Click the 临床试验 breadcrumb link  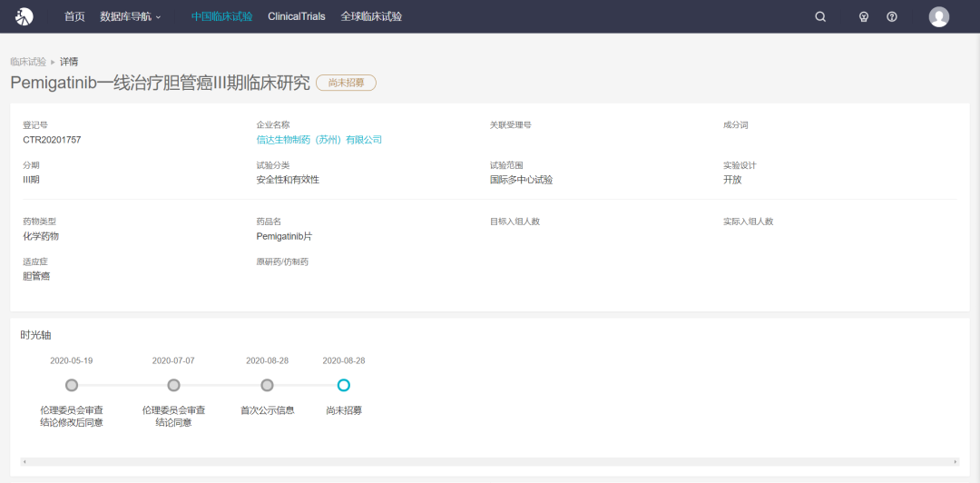28,62
